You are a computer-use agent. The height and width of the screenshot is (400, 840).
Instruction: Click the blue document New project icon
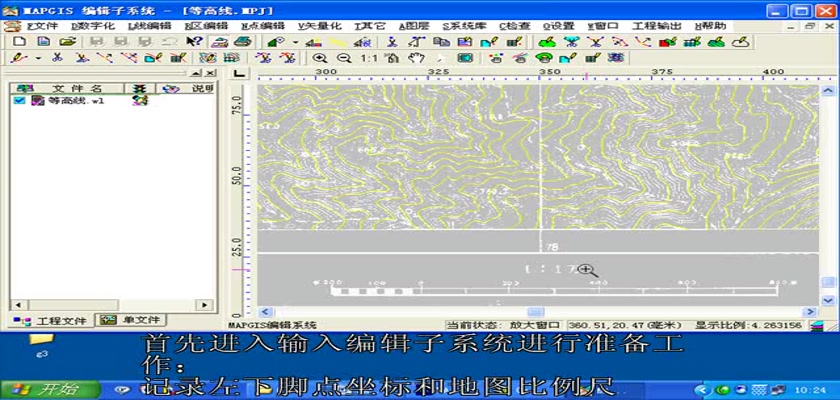[x=43, y=42]
